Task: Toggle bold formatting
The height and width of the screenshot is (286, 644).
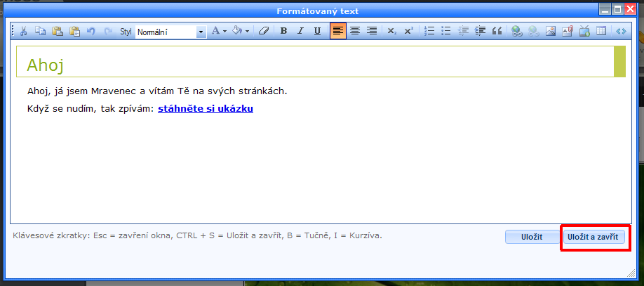Action: [283, 31]
